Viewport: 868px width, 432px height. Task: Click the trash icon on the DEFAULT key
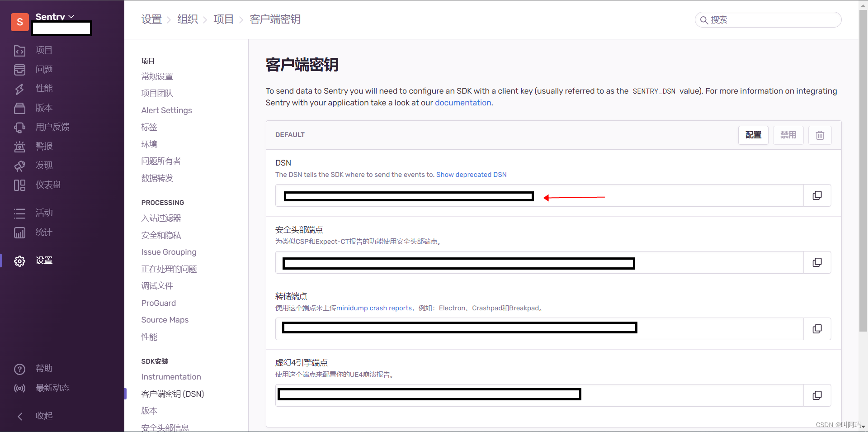(820, 135)
